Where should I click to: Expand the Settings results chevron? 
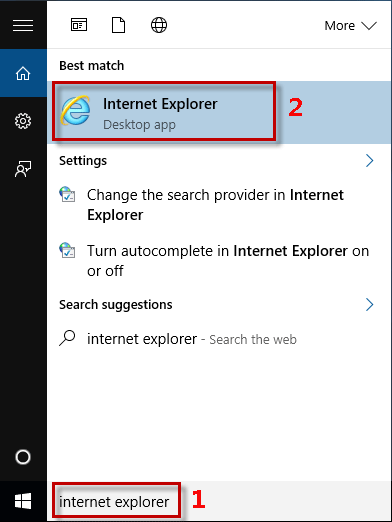[x=370, y=161]
